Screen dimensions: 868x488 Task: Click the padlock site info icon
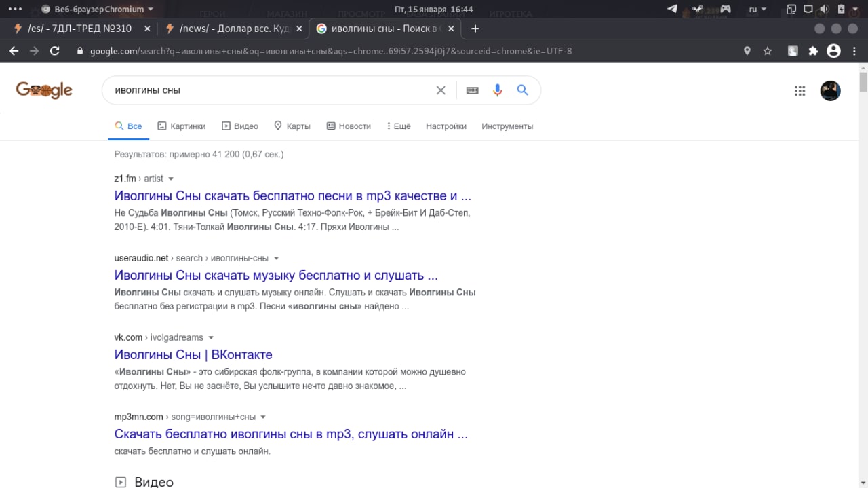(x=80, y=51)
